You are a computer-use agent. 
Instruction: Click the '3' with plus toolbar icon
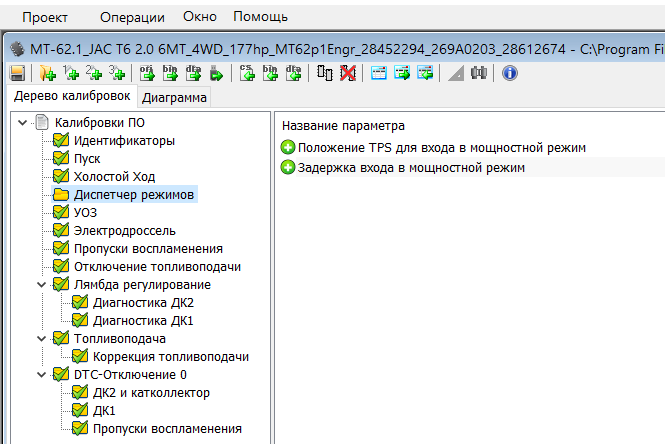coord(117,73)
